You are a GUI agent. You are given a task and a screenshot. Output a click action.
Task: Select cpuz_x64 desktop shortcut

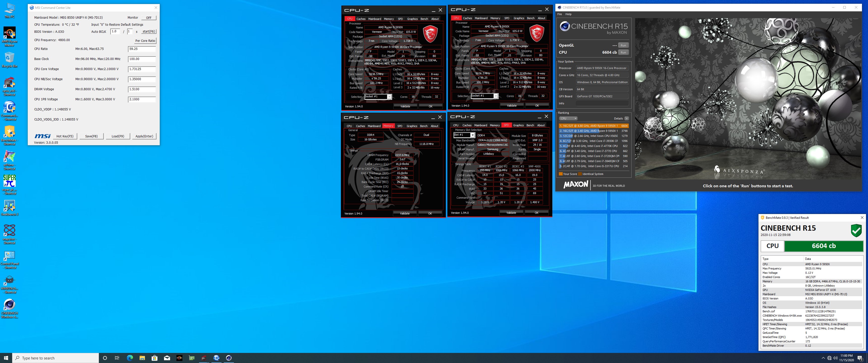[x=9, y=86]
